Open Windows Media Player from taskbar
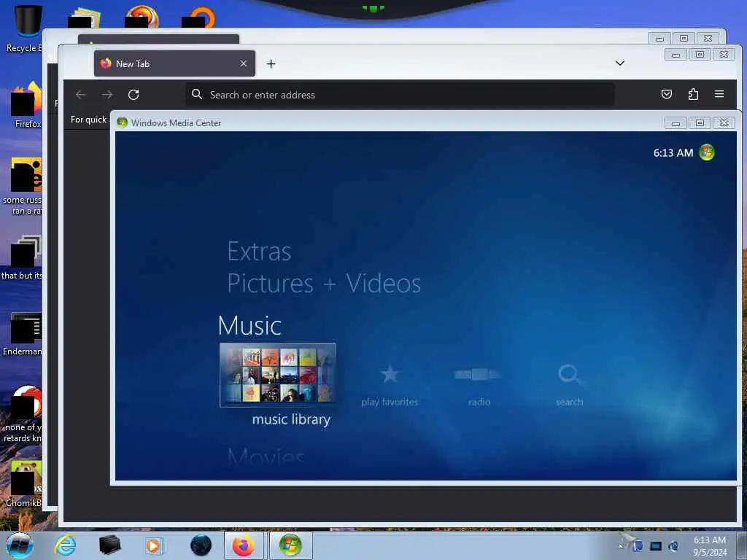This screenshot has height=560, width=747. 155,545
